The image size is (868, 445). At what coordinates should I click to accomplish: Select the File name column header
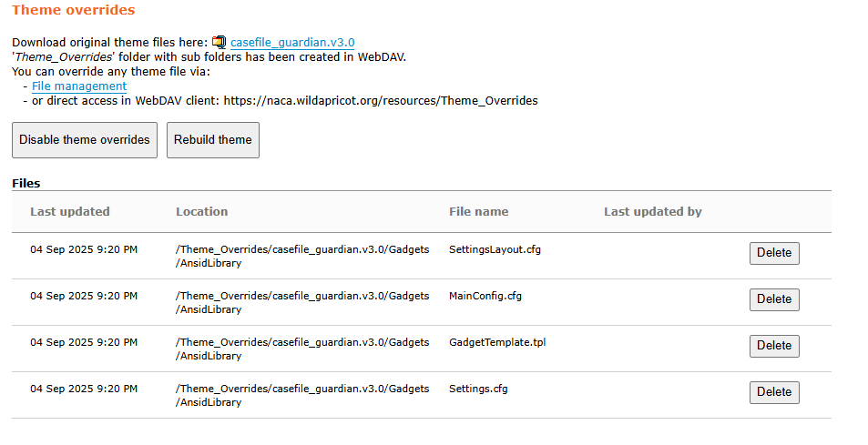tap(478, 211)
